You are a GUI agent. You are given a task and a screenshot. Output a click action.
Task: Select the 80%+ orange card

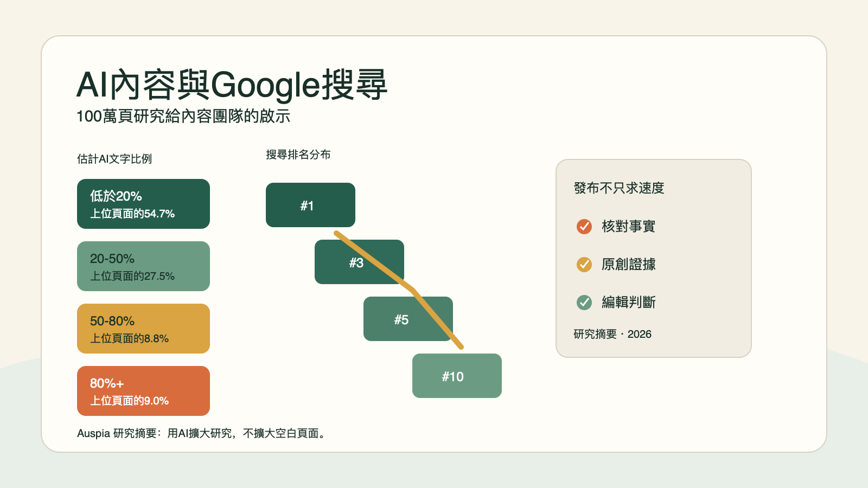coord(143,391)
